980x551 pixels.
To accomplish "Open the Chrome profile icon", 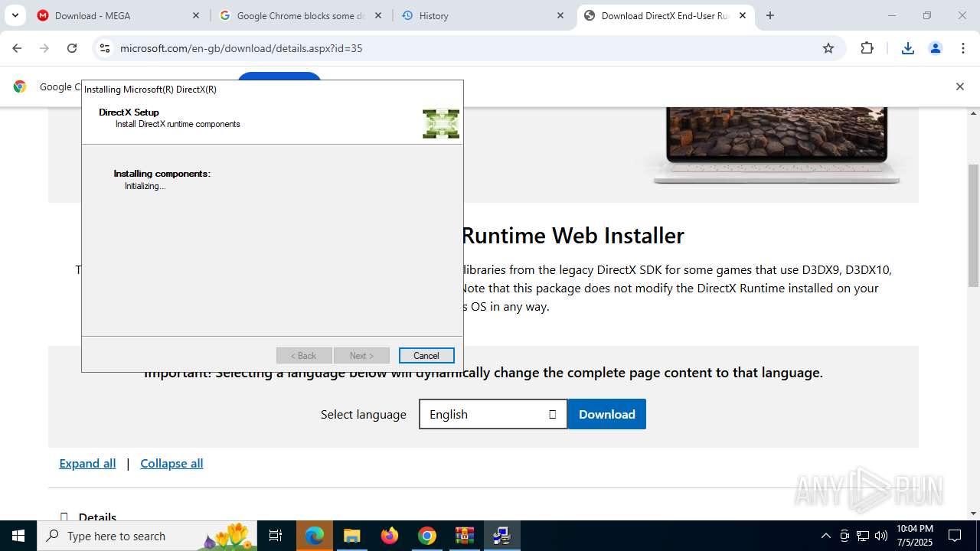I will pos(936,48).
